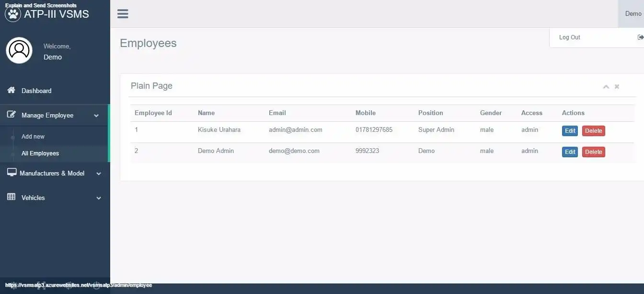Image resolution: width=644 pixels, height=294 pixels.
Task: Expand the Vehicles menu
Action: pyautogui.click(x=99, y=198)
